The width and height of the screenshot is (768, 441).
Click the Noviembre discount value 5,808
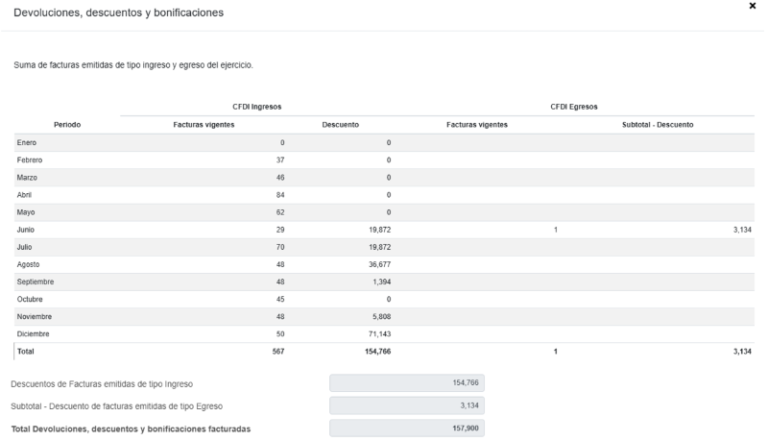click(382, 317)
